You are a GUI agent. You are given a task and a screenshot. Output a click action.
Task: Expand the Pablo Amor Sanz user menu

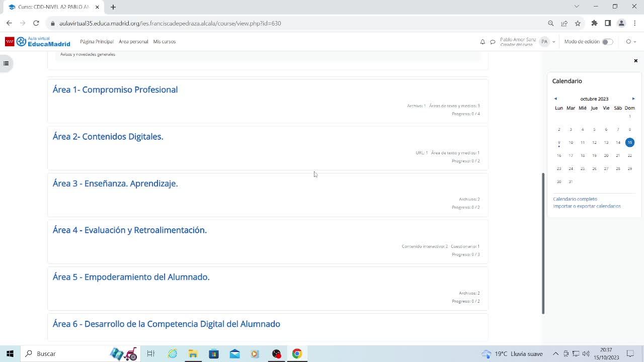553,42
